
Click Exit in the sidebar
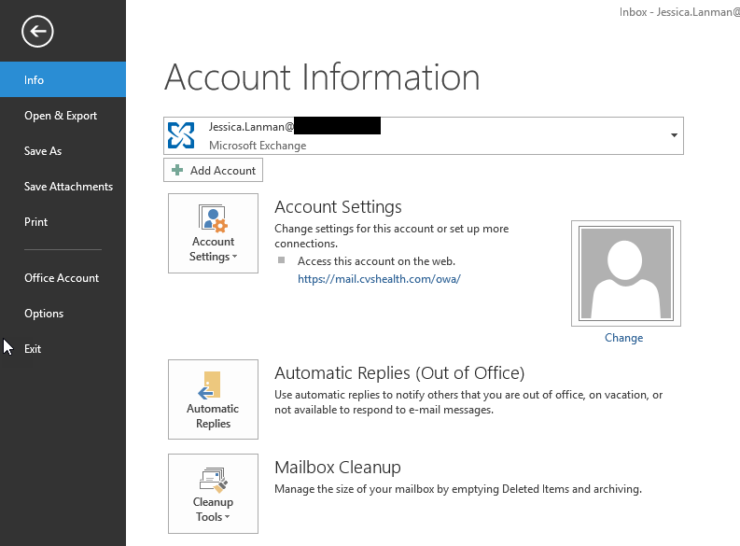[63, 349]
